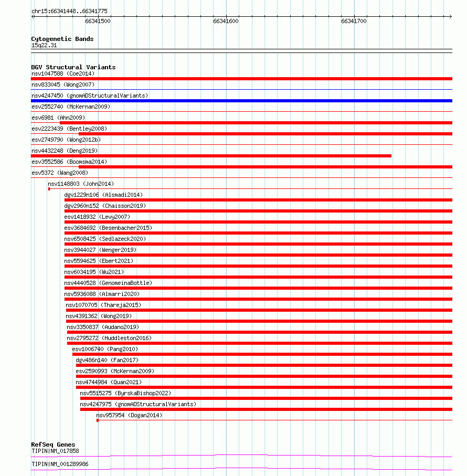The width and height of the screenshot is (467, 476).
Task: Select variant nsv4432248 (Deng2019)
Action: pos(65,151)
